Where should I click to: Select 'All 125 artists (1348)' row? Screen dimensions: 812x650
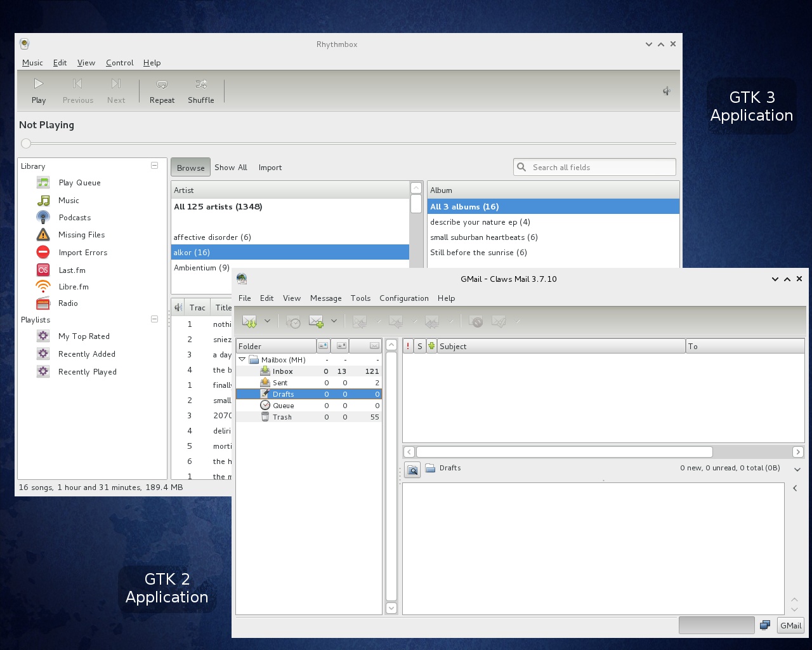click(290, 207)
